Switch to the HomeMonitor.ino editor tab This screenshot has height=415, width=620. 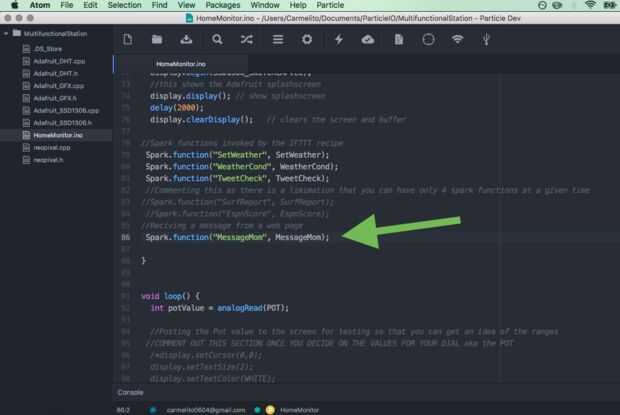pos(181,64)
